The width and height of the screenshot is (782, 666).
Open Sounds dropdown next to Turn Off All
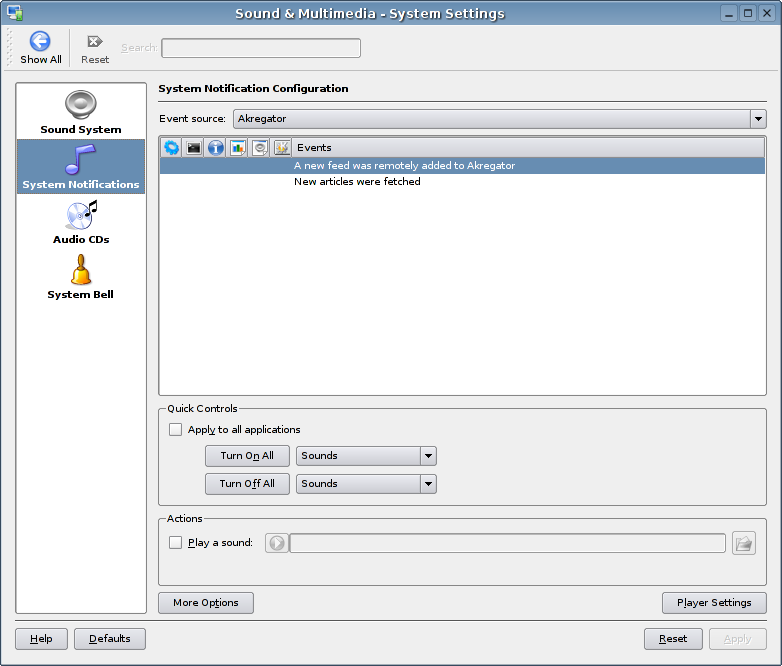tap(366, 484)
